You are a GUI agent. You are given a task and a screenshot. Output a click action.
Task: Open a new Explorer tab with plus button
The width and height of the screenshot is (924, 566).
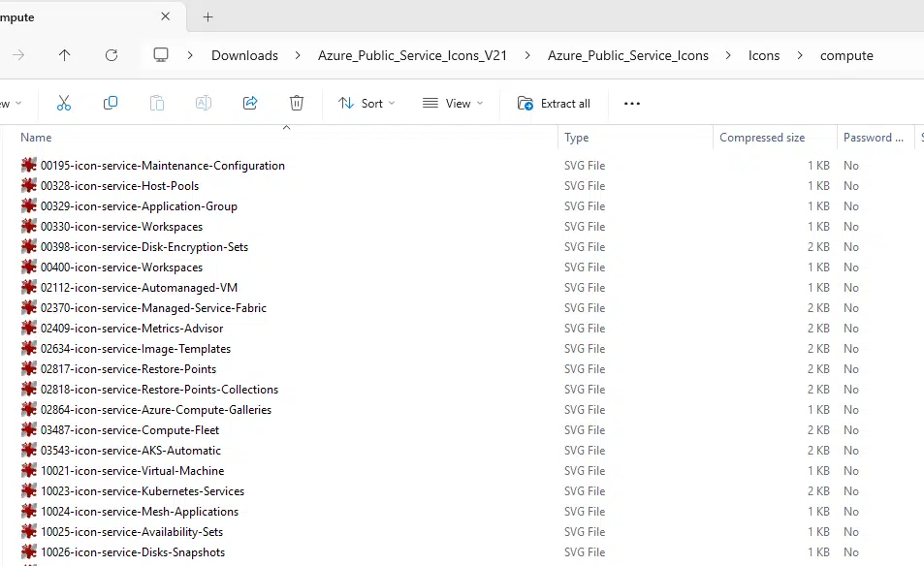(x=207, y=16)
